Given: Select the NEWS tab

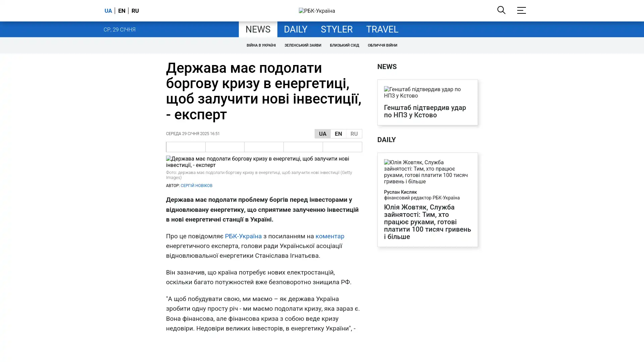Looking at the screenshot, I should [x=258, y=29].
